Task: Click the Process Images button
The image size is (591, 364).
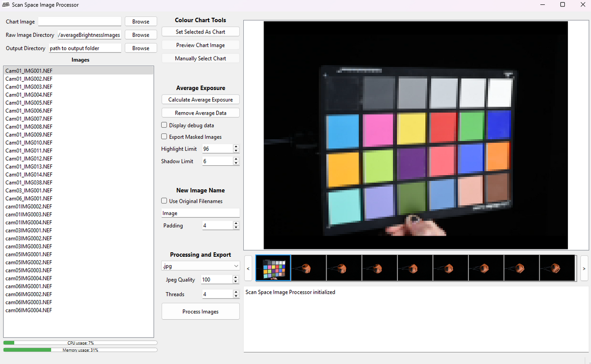Action: tap(200, 311)
